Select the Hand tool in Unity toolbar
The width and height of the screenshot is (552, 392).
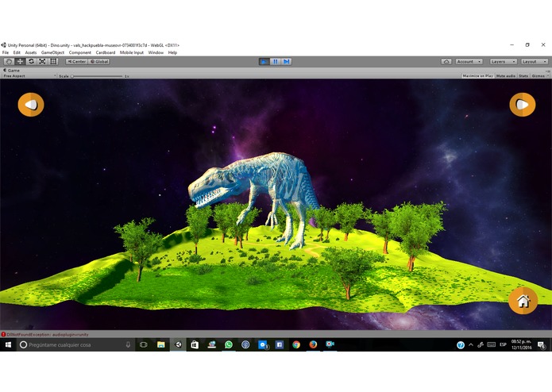click(10, 62)
